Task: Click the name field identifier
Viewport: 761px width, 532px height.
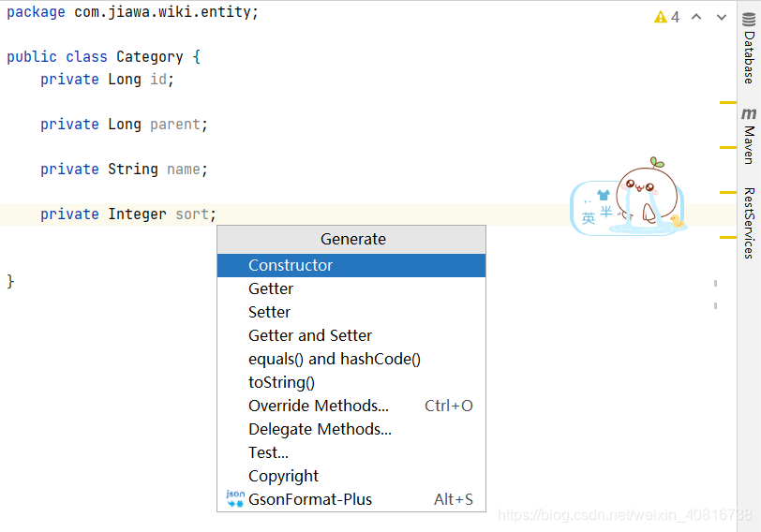Action: [184, 170]
